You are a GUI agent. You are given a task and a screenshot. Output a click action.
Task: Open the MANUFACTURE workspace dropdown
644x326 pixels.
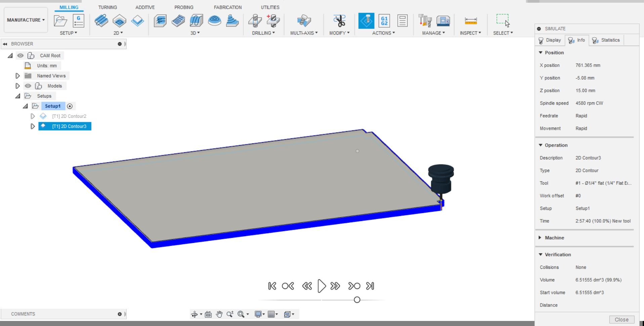(x=26, y=20)
